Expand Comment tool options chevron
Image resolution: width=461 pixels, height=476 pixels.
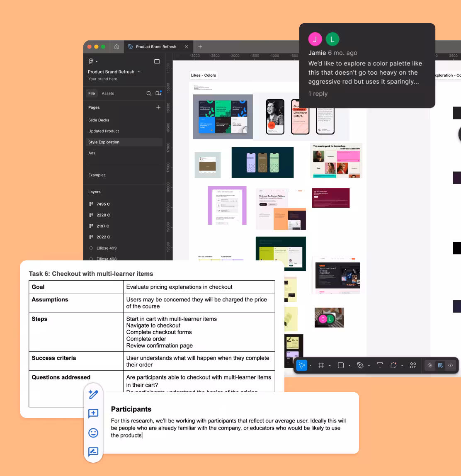click(402, 366)
